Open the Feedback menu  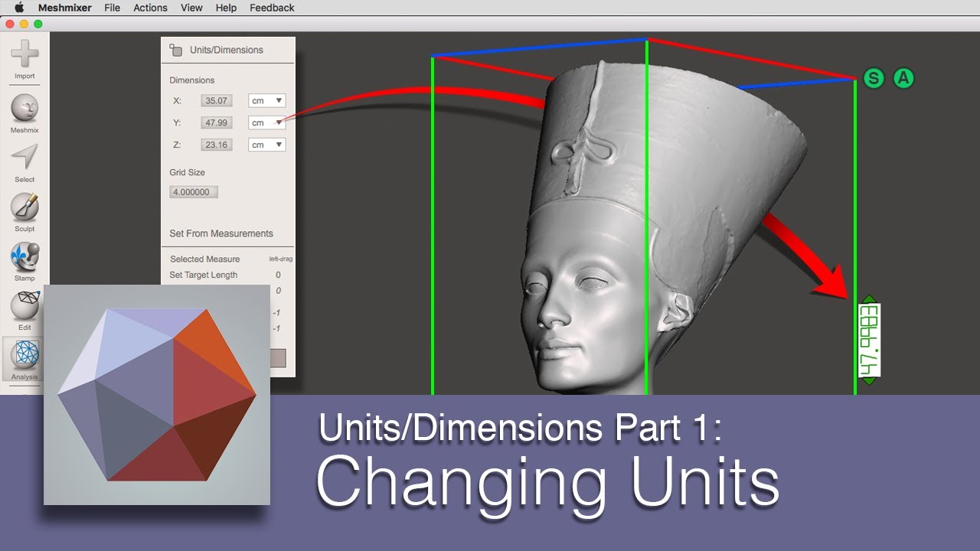[272, 8]
